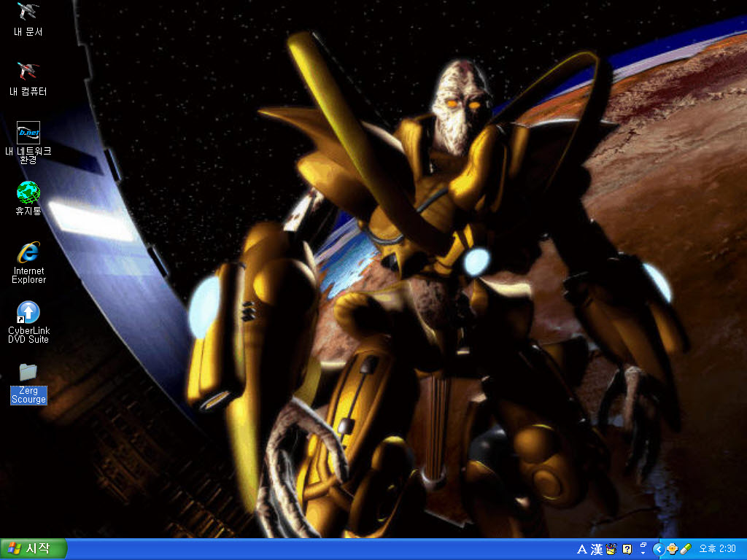The height and width of the screenshot is (560, 747).
Task: Click the green pill tray icon
Action: tap(686, 550)
